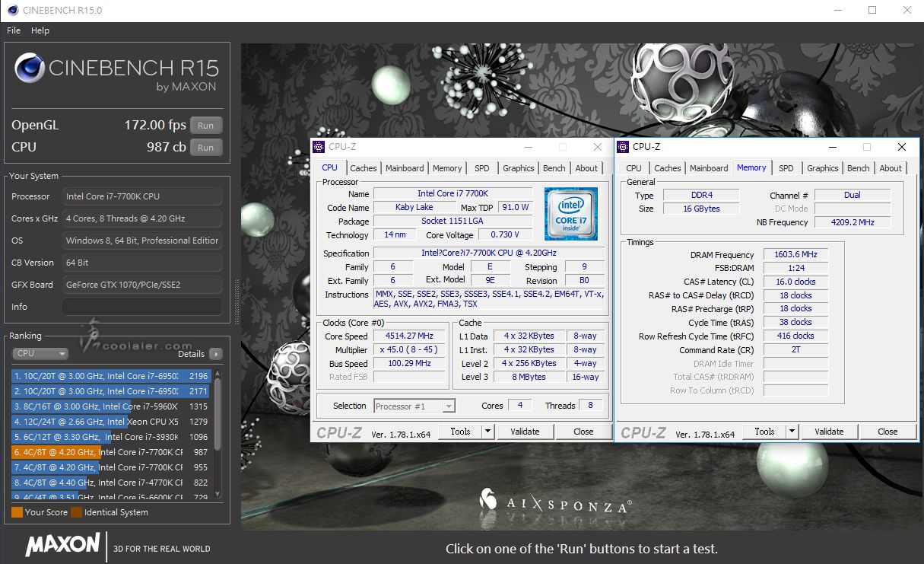
Task: Click the Cinebench R15 sphere logo
Action: [30, 69]
